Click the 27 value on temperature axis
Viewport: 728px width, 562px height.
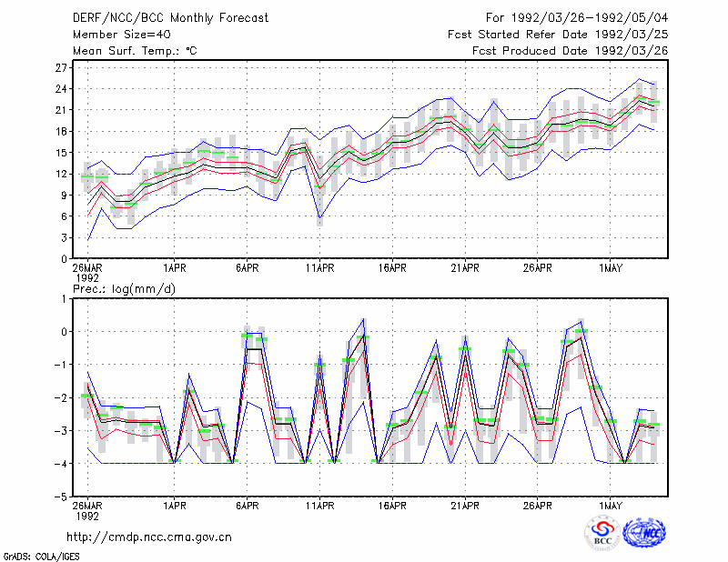point(61,68)
